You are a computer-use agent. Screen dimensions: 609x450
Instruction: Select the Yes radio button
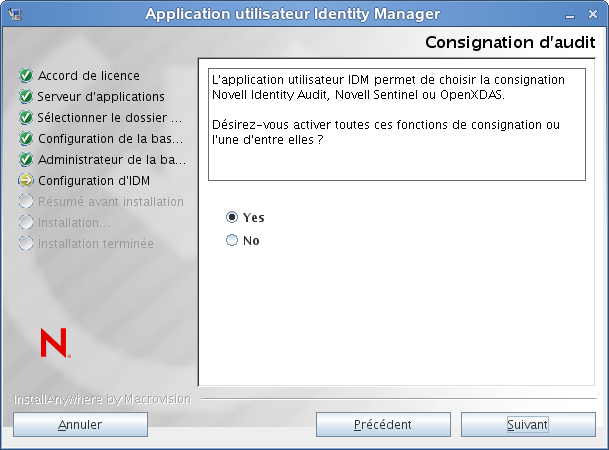[x=233, y=217]
